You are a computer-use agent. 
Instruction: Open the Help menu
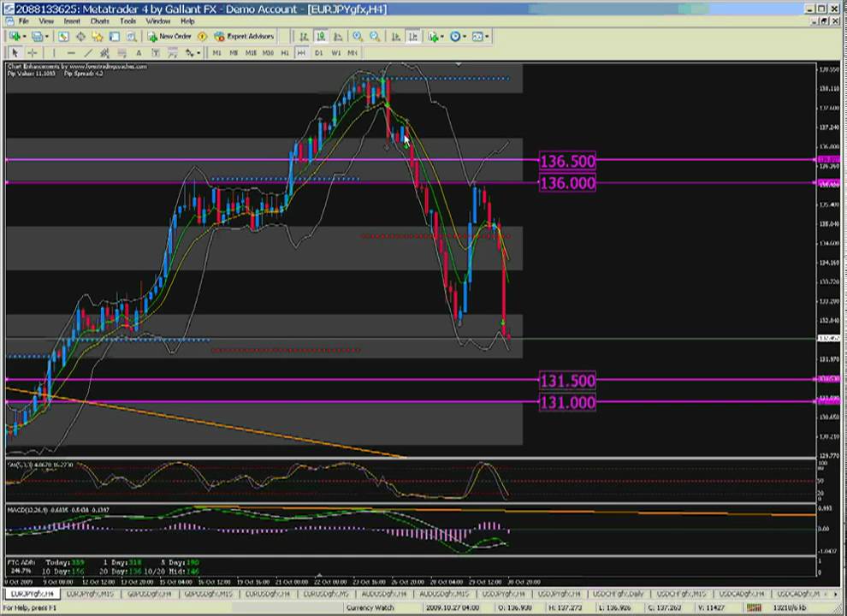[x=187, y=21]
